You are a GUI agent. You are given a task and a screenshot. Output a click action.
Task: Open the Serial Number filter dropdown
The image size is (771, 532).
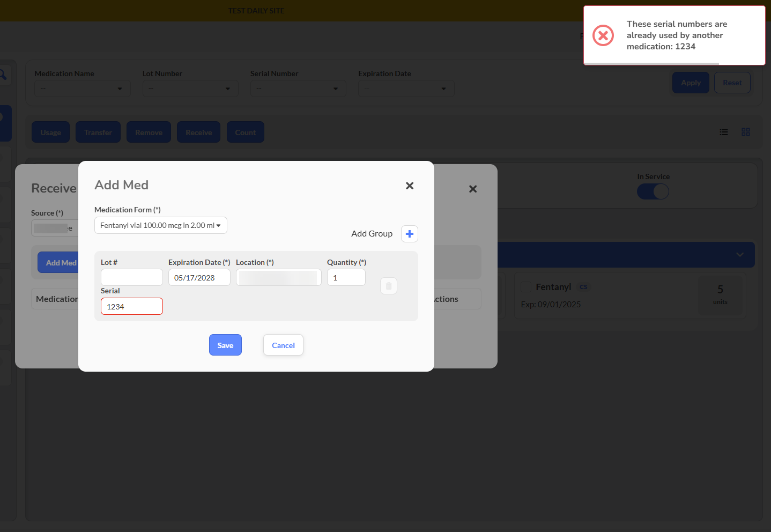[299, 88]
